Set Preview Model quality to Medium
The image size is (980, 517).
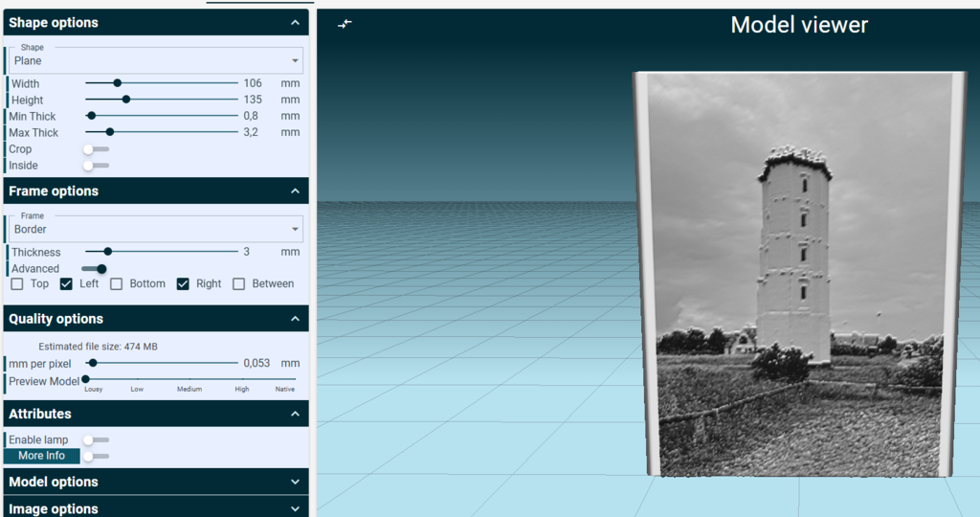[x=189, y=379]
